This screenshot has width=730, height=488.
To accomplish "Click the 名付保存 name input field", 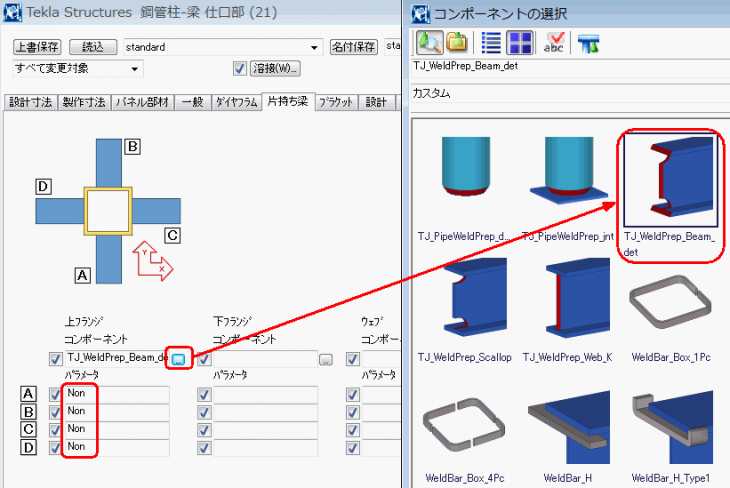I will tap(392, 47).
